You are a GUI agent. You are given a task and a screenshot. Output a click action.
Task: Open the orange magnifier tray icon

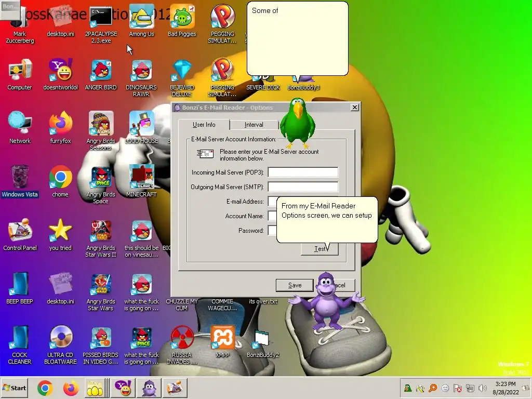(433, 388)
